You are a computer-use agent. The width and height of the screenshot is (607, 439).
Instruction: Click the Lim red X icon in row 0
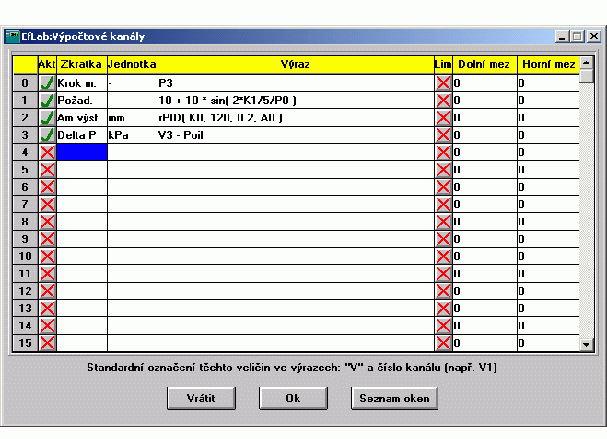tap(443, 83)
